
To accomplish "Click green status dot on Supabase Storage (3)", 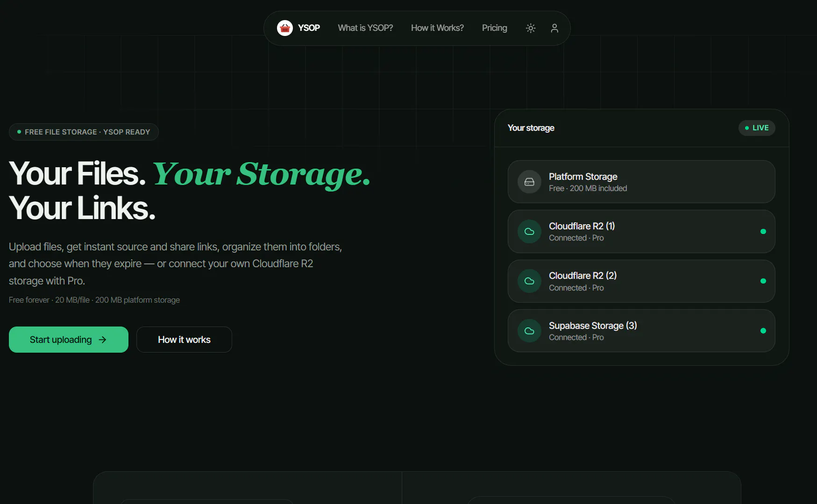I will click(x=763, y=331).
